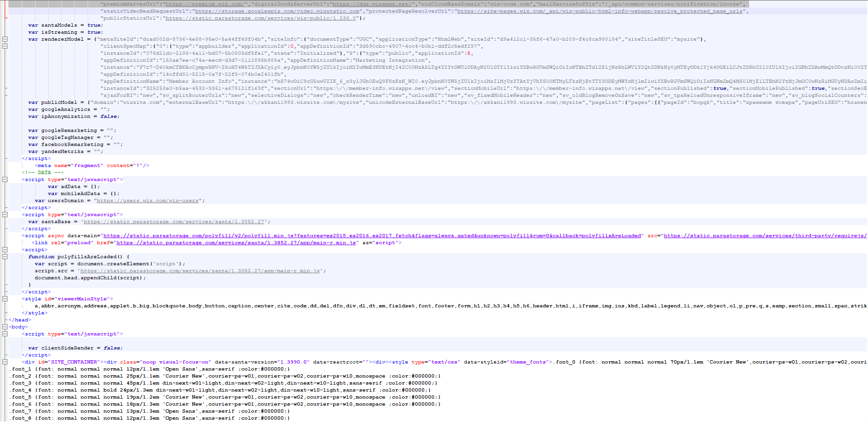The height and width of the screenshot is (422, 868).
Task: Click the 'var googleAnalytics' line
Action: pos(68,109)
